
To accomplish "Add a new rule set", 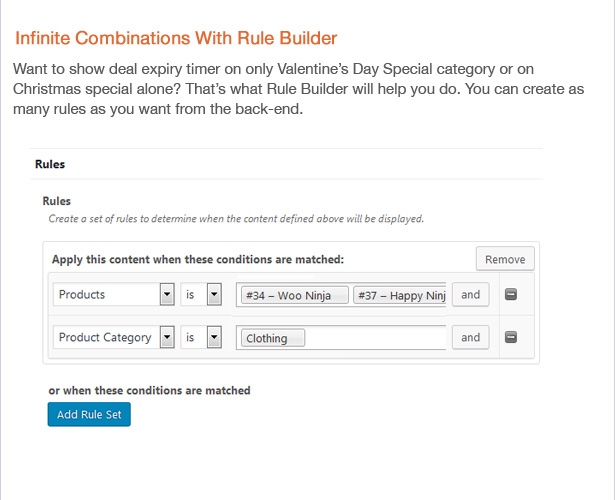I will pos(89,414).
